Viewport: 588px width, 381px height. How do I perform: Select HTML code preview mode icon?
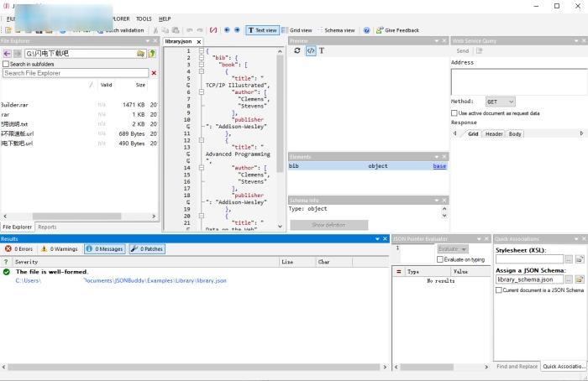(311, 50)
